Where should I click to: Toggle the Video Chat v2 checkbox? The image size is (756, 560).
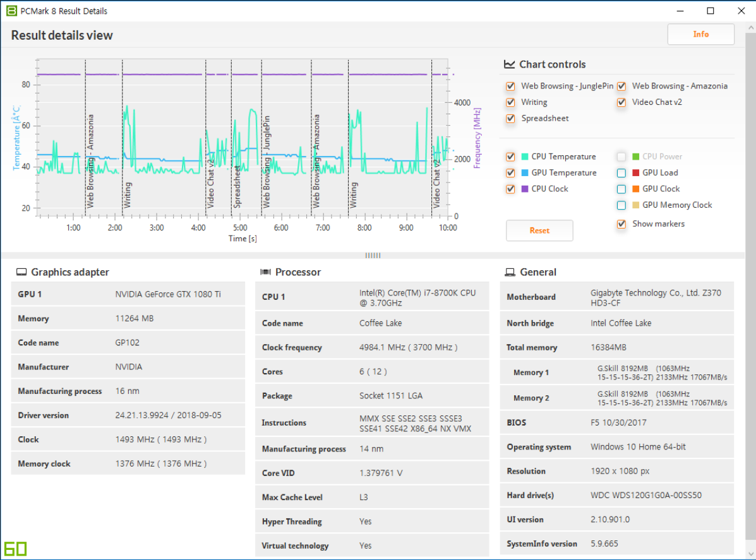pyautogui.click(x=621, y=102)
